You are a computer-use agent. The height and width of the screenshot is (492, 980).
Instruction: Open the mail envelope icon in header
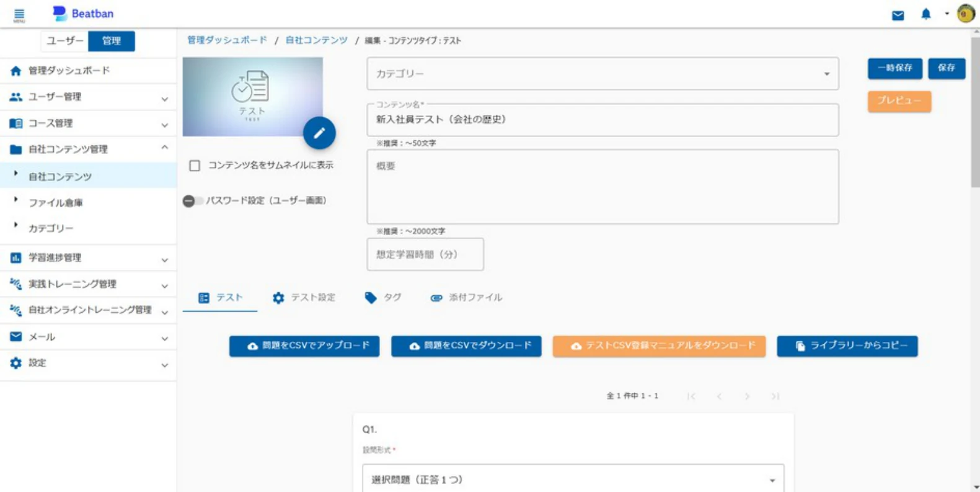pos(898,15)
